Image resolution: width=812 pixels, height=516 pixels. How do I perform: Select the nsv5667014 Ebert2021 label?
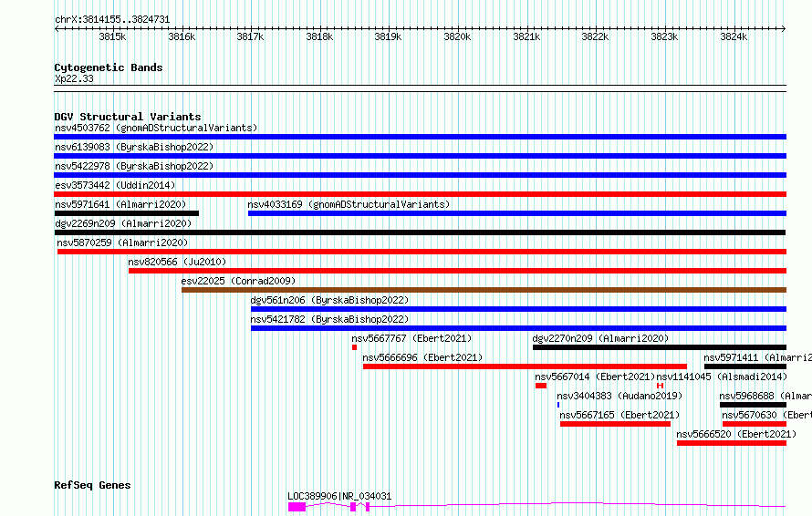(x=595, y=377)
